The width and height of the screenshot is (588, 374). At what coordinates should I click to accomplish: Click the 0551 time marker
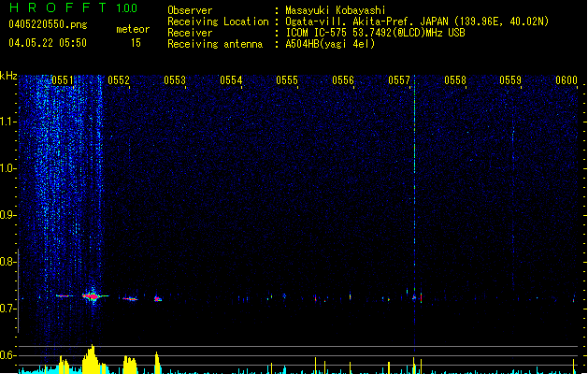[x=63, y=80]
